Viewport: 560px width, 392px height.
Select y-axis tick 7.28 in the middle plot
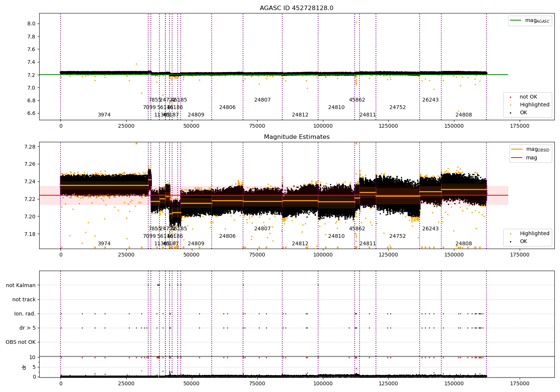coord(30,147)
